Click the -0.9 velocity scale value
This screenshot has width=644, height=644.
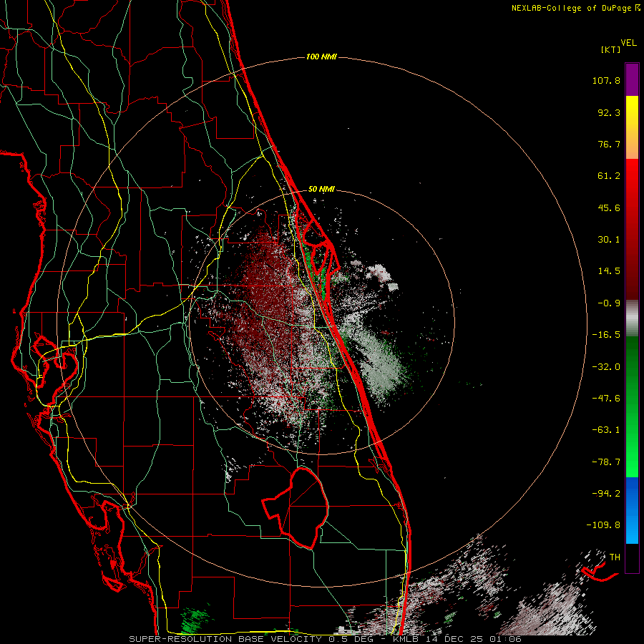tap(609, 303)
